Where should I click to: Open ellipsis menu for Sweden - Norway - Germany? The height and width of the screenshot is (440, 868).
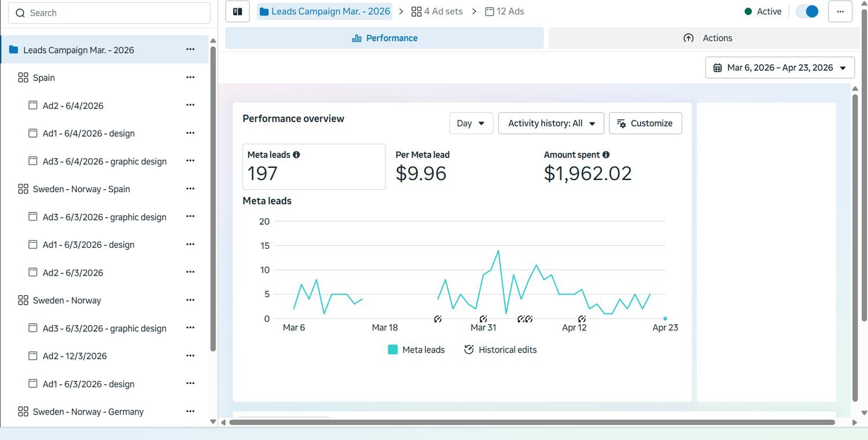[x=190, y=411]
